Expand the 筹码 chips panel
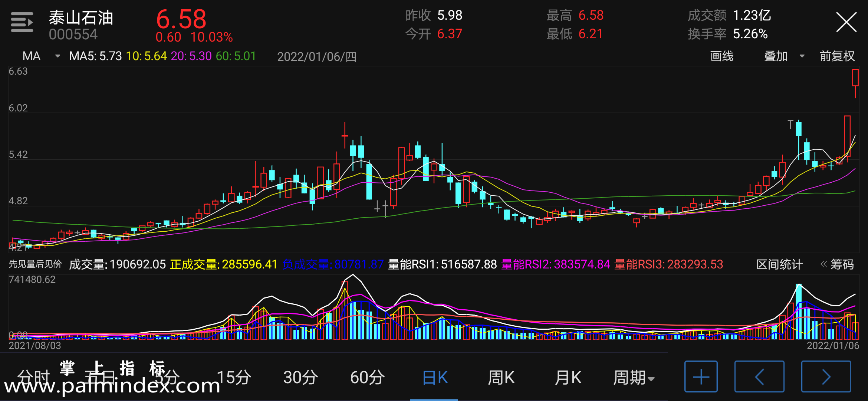868x401 pixels. pyautogui.click(x=837, y=264)
